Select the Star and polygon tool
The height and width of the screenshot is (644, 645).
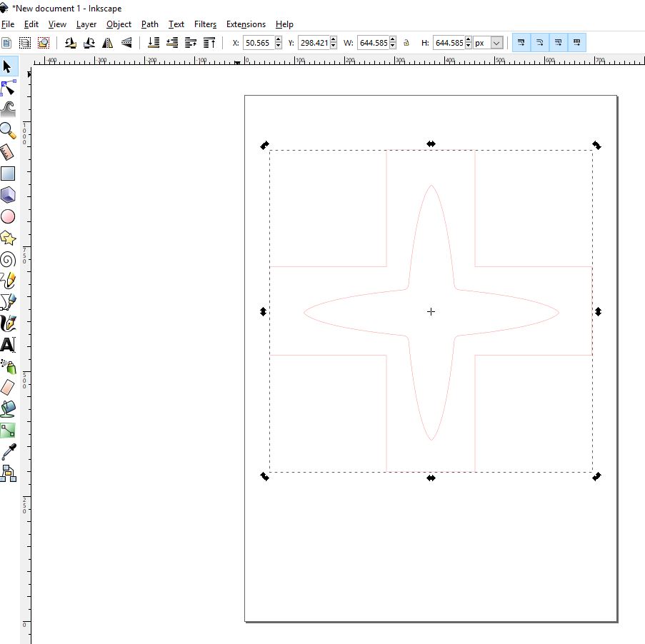(8, 238)
